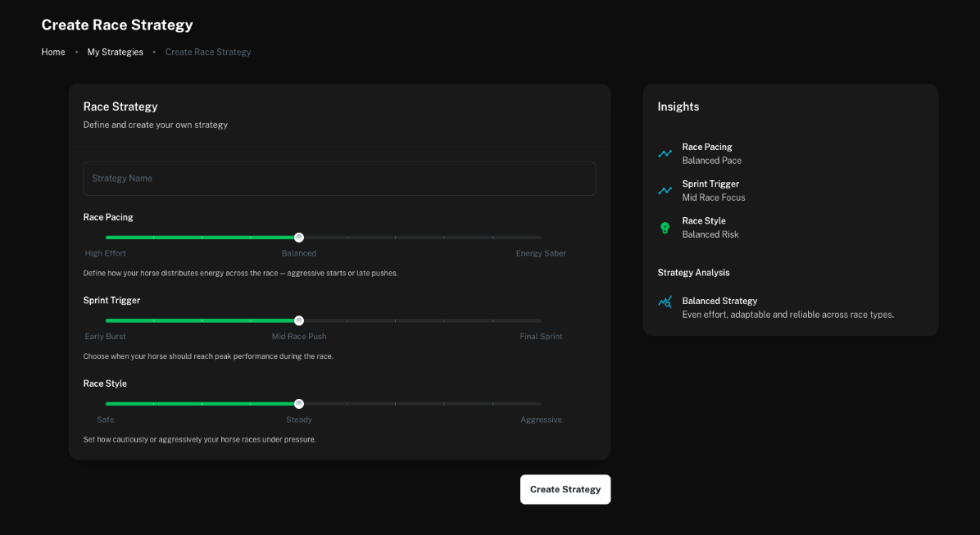This screenshot has width=980, height=535.
Task: Choose Early Burst sprint trigger label
Action: pyautogui.click(x=106, y=337)
